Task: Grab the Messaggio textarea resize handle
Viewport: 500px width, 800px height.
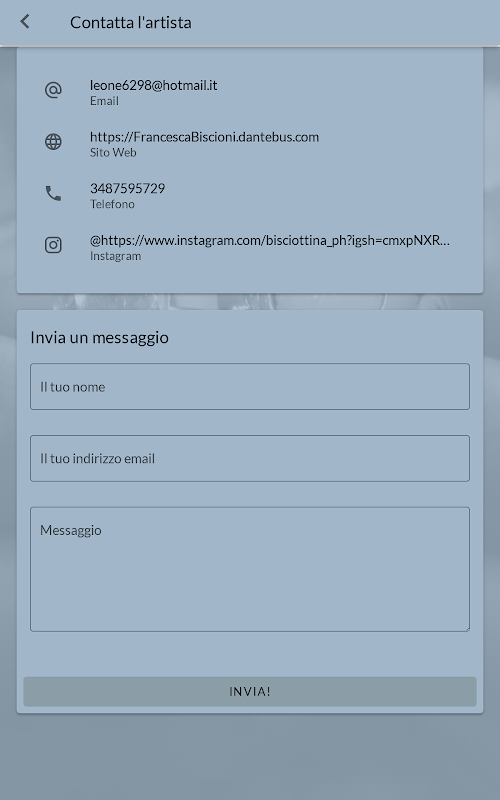Action: [x=466, y=629]
